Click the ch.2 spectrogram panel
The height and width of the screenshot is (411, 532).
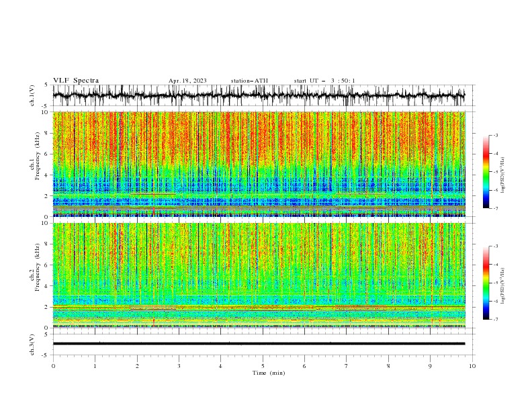tap(259, 275)
